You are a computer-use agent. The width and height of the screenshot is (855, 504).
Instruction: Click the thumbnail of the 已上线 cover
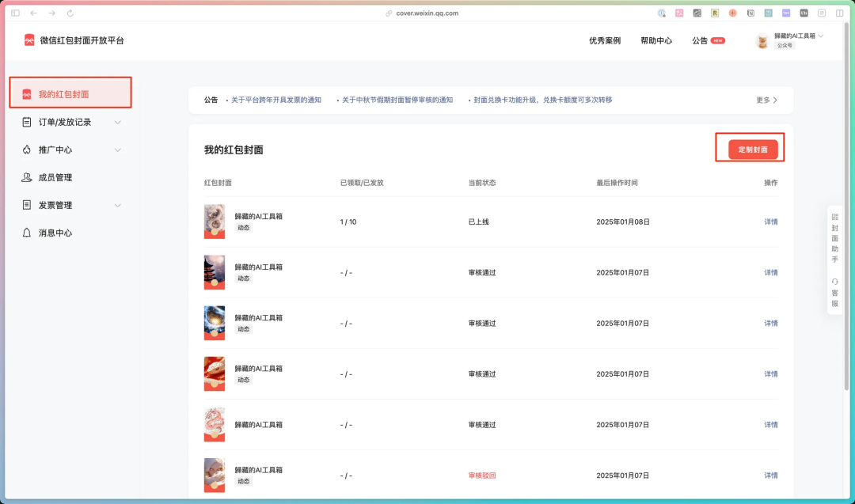(x=215, y=222)
